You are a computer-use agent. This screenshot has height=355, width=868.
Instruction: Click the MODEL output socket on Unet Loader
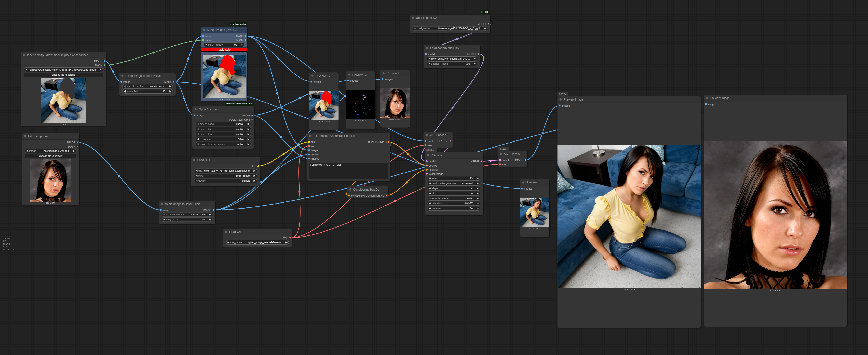pyautogui.click(x=488, y=24)
